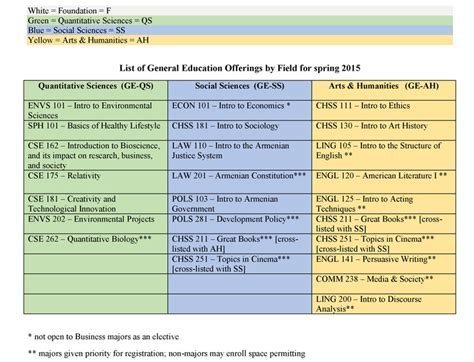
Task: Click CHSS 181 – Intro to Sociology cell
Action: point(240,130)
